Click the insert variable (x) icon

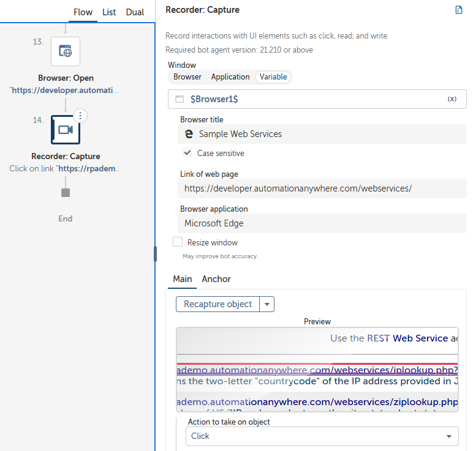pyautogui.click(x=452, y=99)
